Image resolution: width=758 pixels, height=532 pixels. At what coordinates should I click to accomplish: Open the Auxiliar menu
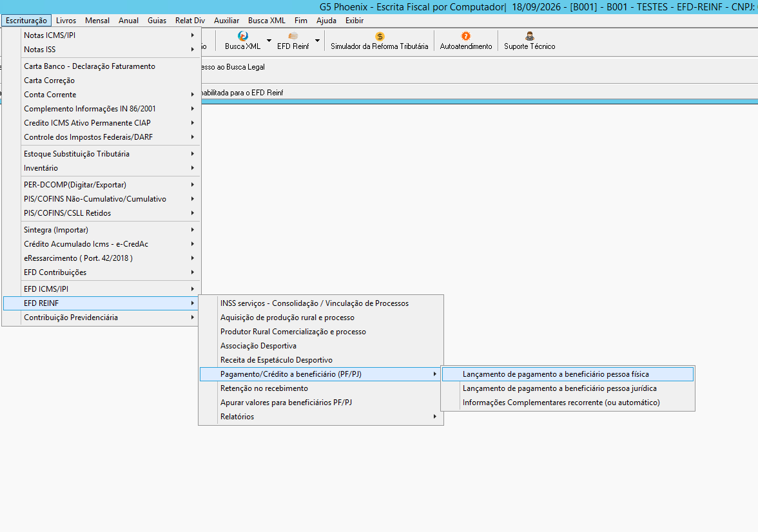[227, 21]
